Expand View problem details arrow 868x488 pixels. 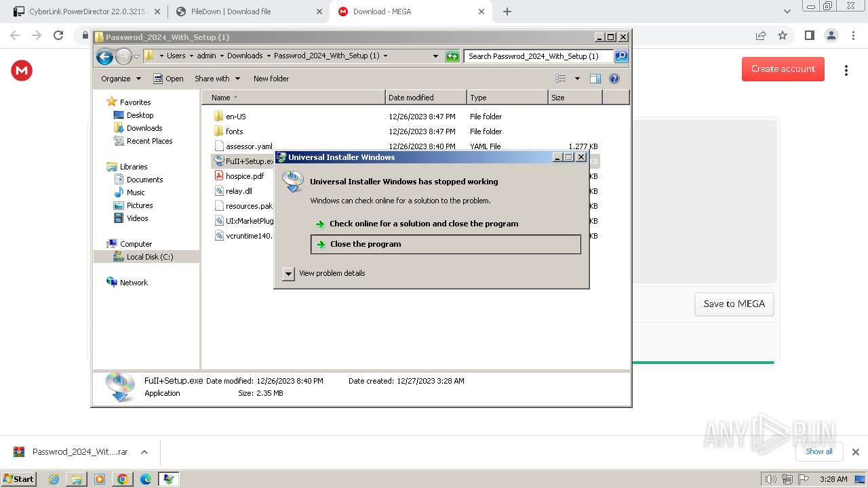pos(288,274)
